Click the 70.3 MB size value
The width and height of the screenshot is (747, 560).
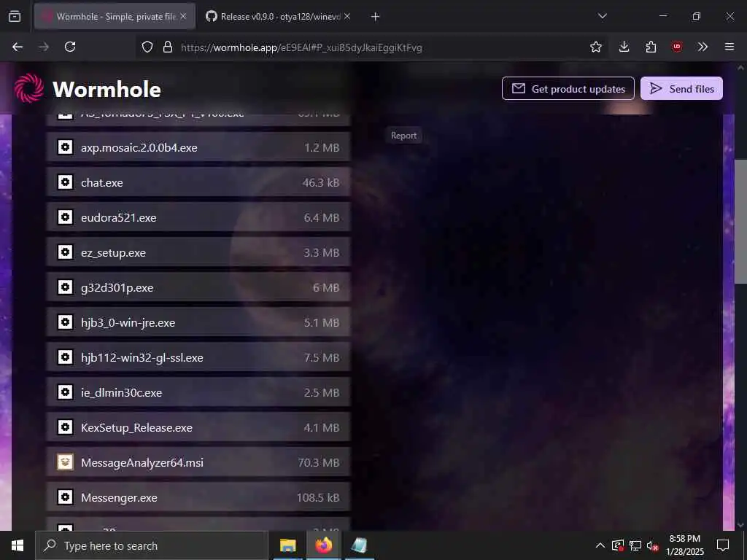coord(318,462)
